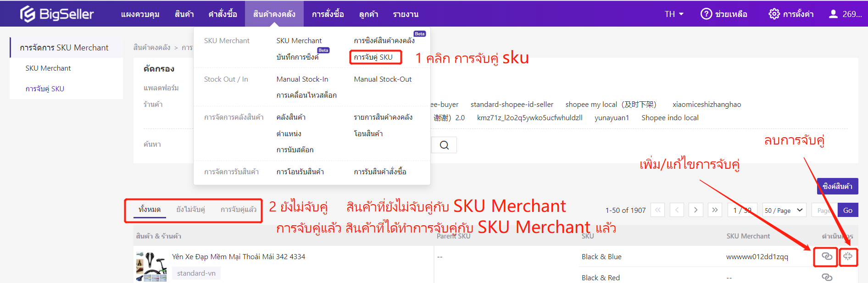
Task: Select store shopee my local
Action: (611, 104)
